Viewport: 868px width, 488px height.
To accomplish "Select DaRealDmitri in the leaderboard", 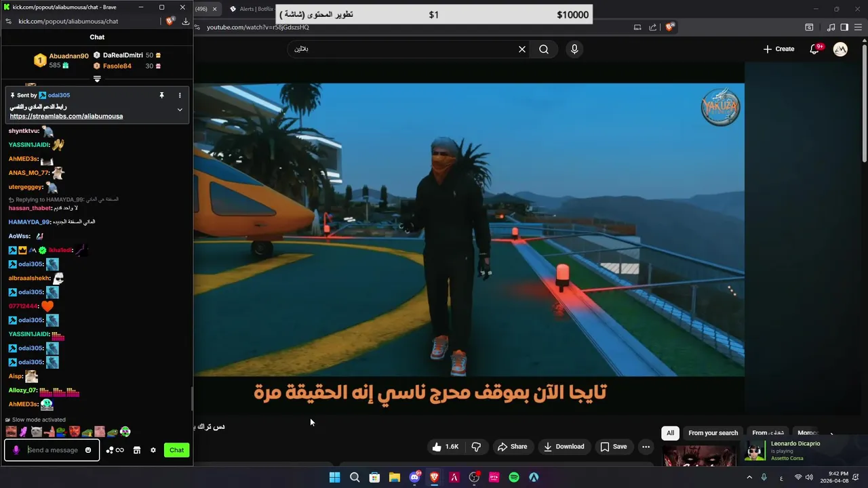I will point(123,56).
